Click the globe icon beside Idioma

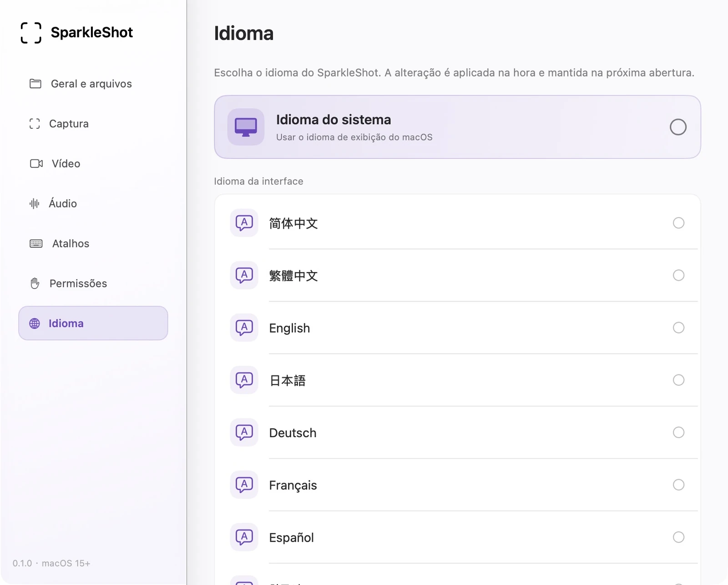(35, 323)
